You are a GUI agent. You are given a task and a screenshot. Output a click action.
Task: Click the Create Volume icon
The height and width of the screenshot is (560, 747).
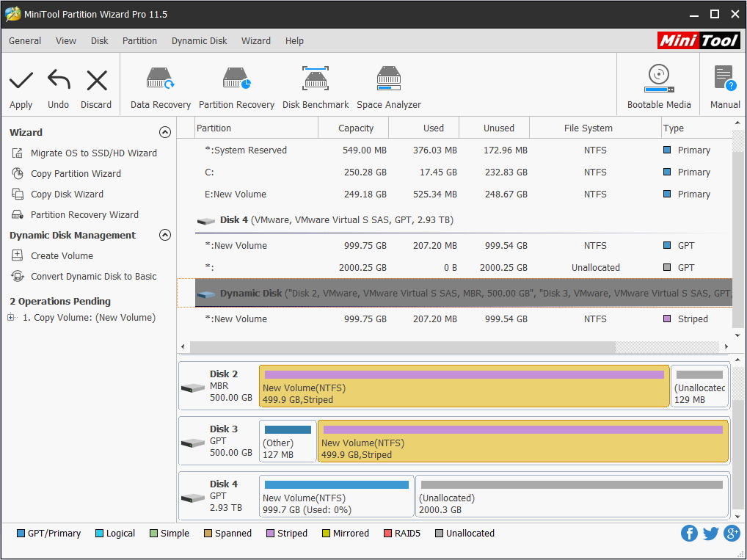click(x=17, y=255)
